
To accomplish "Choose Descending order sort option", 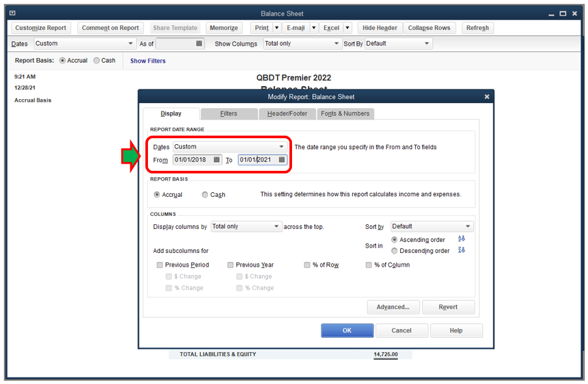I will tap(394, 251).
